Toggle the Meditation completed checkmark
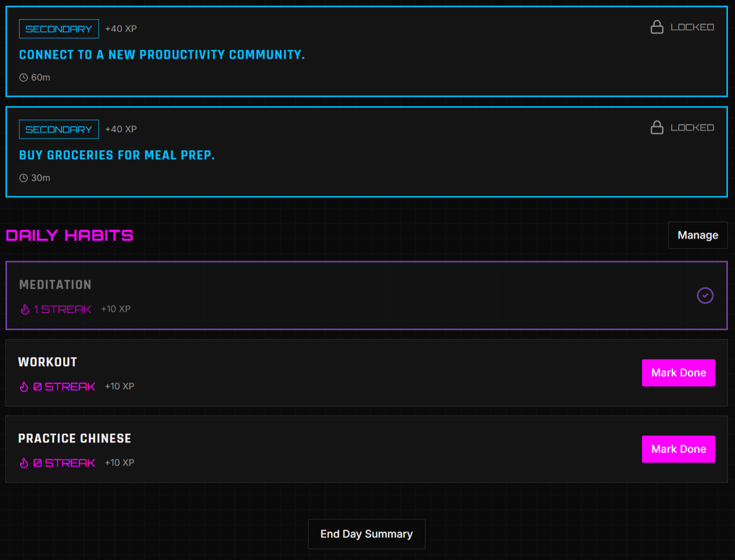735x560 pixels. click(705, 295)
